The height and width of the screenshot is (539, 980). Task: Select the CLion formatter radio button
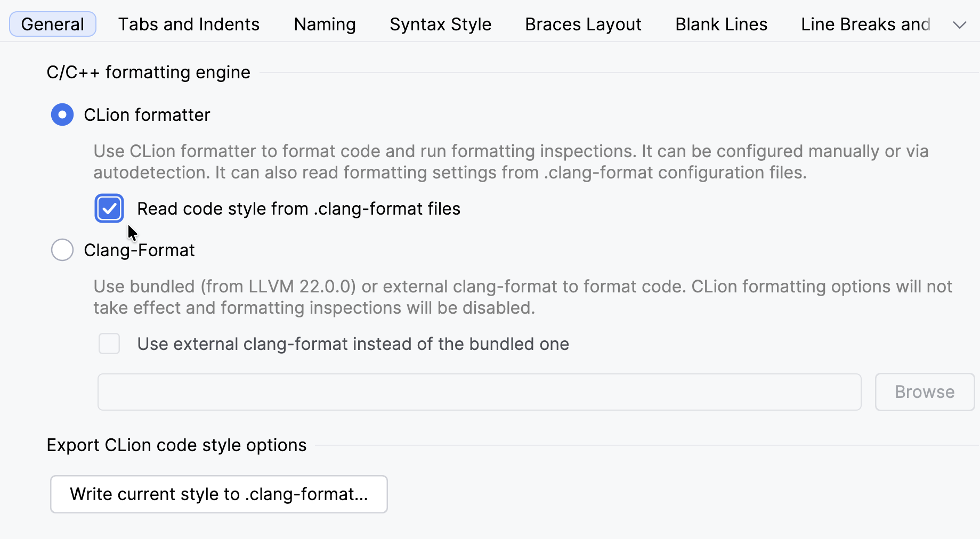click(62, 115)
